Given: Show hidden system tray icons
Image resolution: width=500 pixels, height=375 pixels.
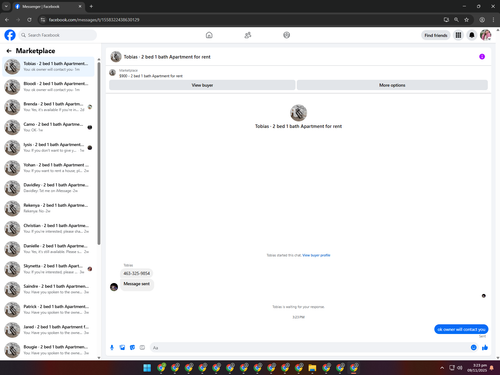Looking at the screenshot, I should 442,368.
